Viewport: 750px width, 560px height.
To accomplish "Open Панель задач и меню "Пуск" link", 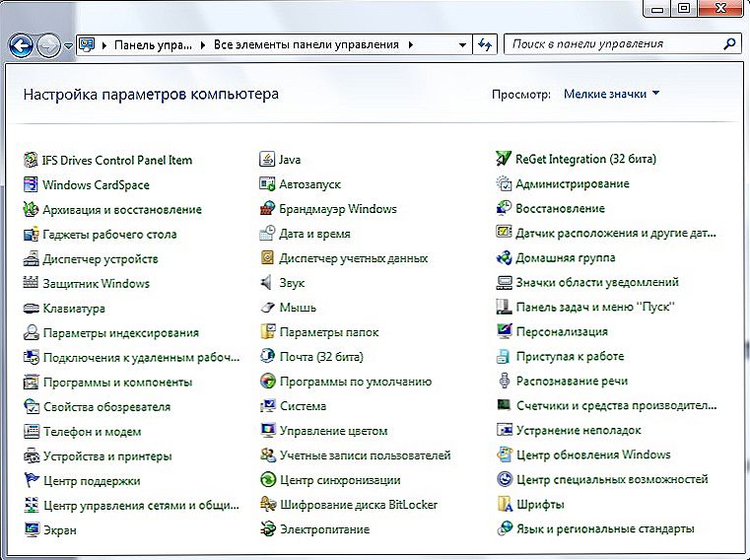I will pos(595,307).
